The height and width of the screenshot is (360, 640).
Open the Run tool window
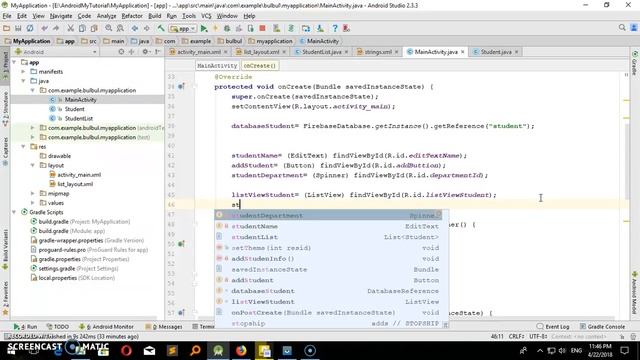pyautogui.click(x=25, y=327)
